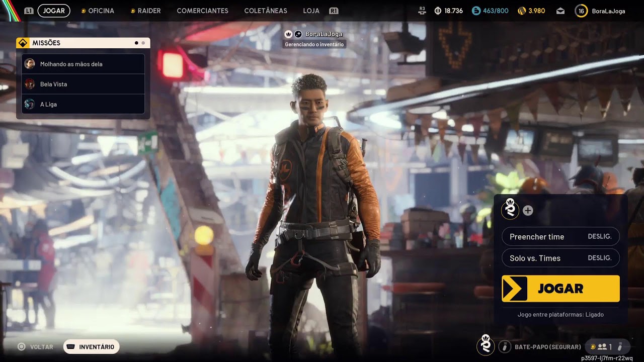
Task: Click the platform icon before the player nameplate
Action: tap(298, 34)
